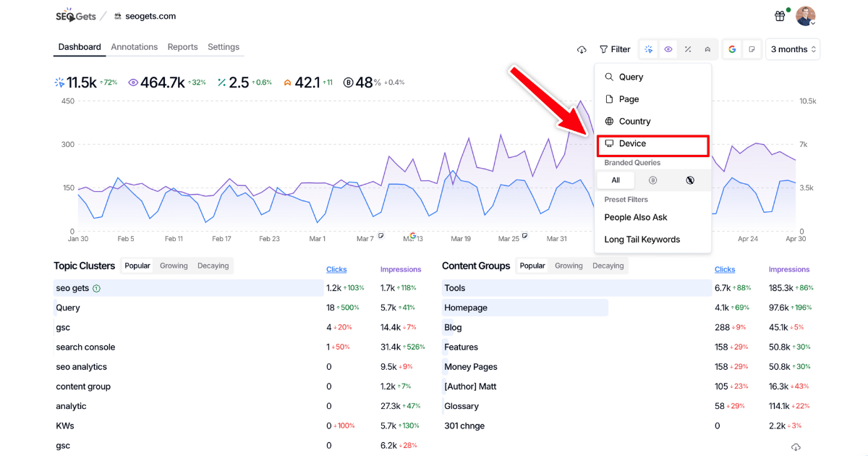Switch to the Annotations tab
Screen dimensions: 868x456
[x=134, y=47]
